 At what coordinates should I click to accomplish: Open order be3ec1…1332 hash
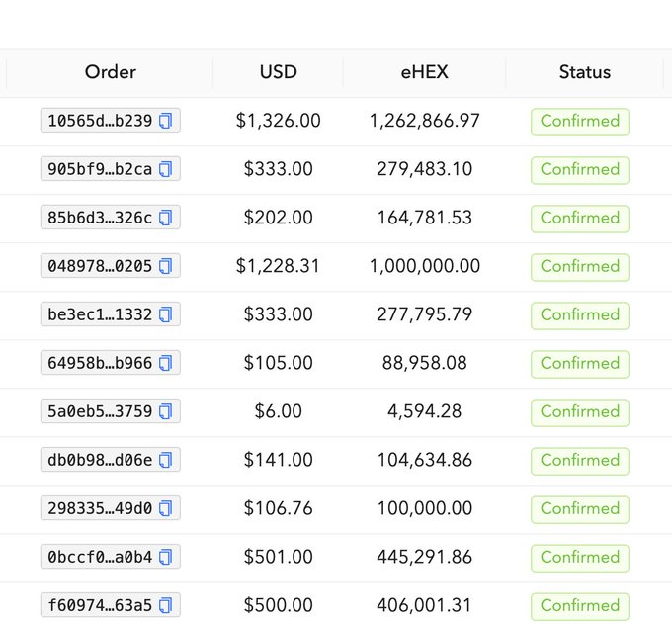[x=100, y=314]
